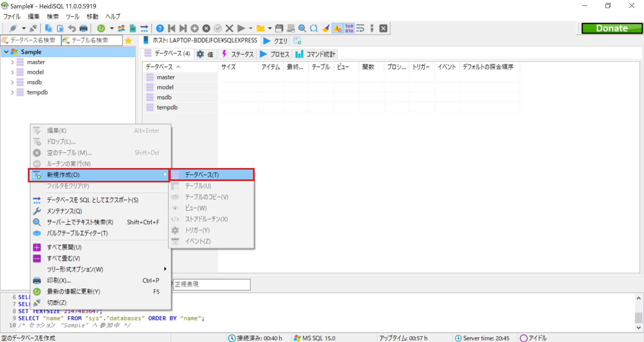Click the disconnect plug icon in toolbar
The height and width of the screenshot is (342, 644).
point(33,28)
